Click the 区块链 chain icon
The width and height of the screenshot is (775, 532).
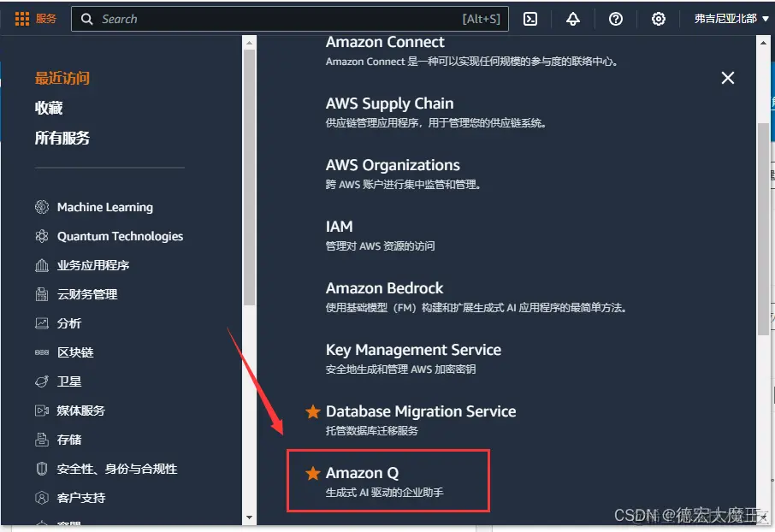pyautogui.click(x=42, y=352)
